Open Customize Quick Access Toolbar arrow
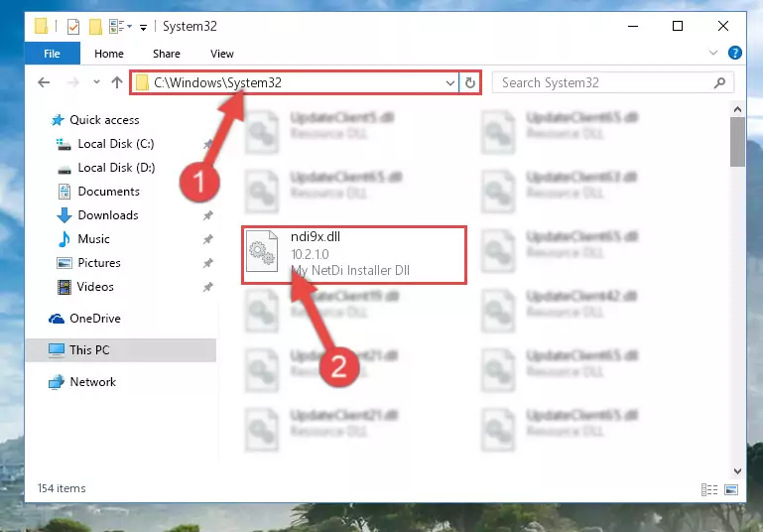The width and height of the screenshot is (763, 532). 143,27
